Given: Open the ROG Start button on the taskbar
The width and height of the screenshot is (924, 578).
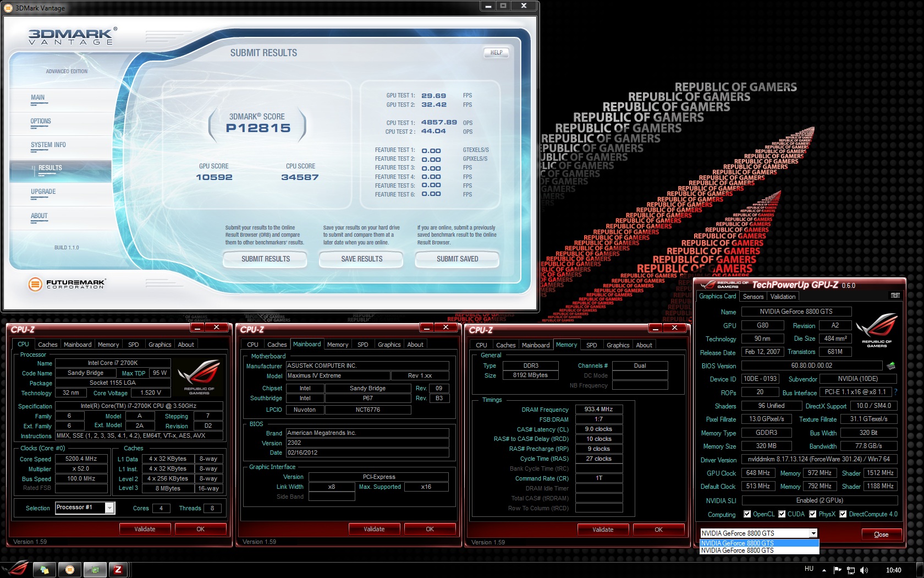Looking at the screenshot, I should point(15,570).
